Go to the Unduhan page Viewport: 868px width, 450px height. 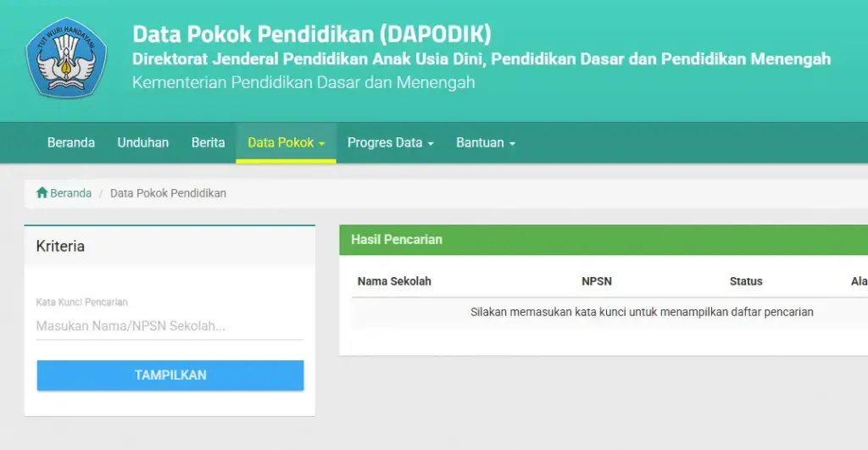(142, 143)
